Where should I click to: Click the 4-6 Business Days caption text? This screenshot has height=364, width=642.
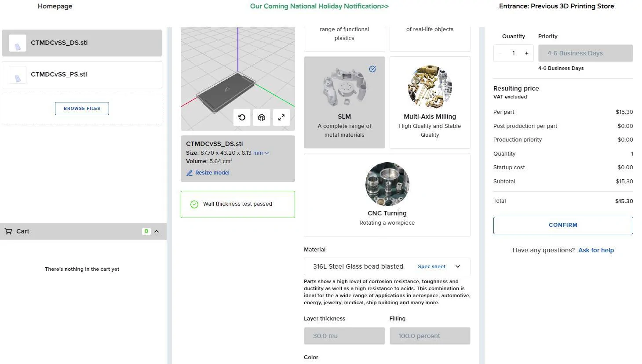tap(561, 68)
